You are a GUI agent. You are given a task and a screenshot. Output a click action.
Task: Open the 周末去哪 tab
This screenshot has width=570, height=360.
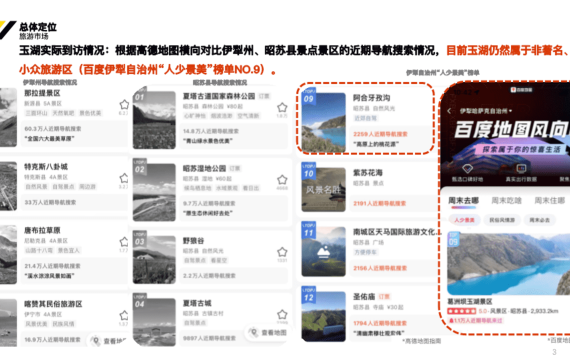coord(463,201)
